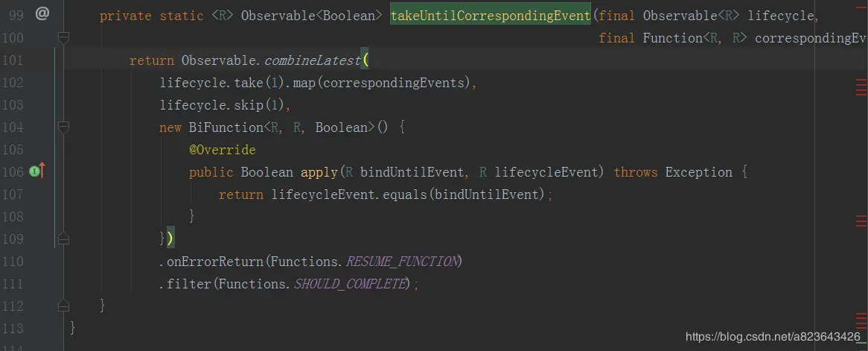Click the @Override annotation

click(222, 150)
